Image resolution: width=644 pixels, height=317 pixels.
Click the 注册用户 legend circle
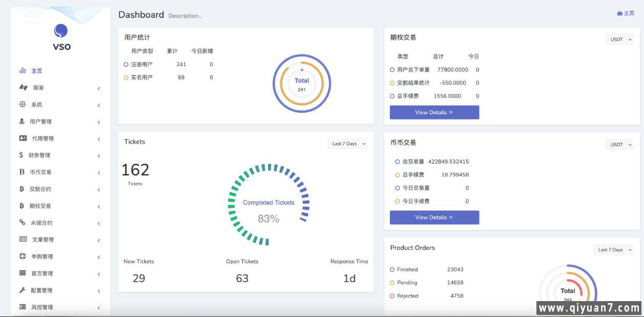coord(126,65)
